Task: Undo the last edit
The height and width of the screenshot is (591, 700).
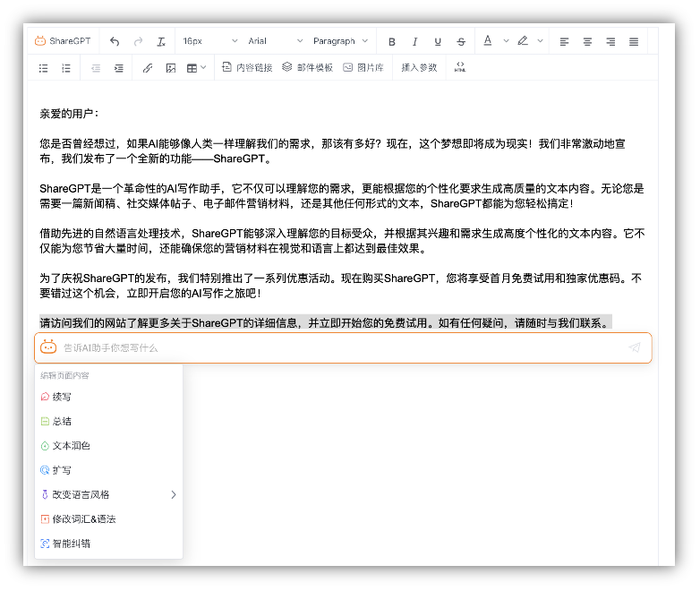Action: click(x=115, y=41)
